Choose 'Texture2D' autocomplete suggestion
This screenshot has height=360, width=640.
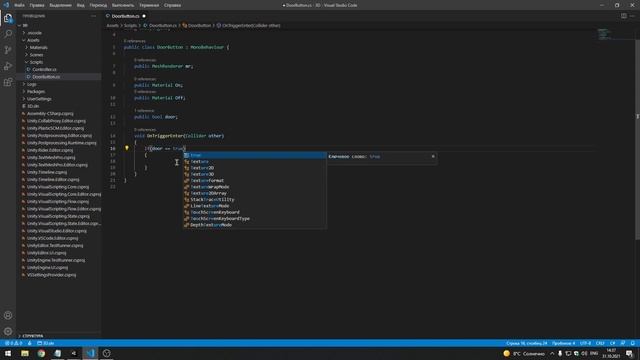pos(254,168)
